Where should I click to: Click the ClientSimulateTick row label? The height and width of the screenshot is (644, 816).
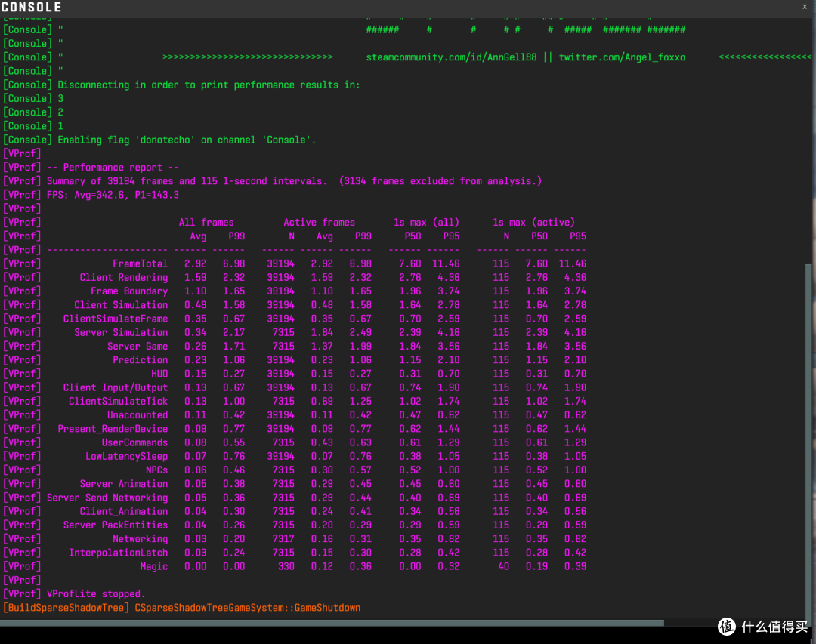click(x=118, y=402)
